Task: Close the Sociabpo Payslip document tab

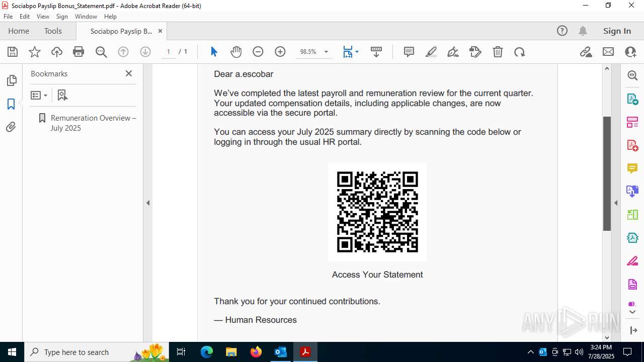Action: tap(160, 31)
